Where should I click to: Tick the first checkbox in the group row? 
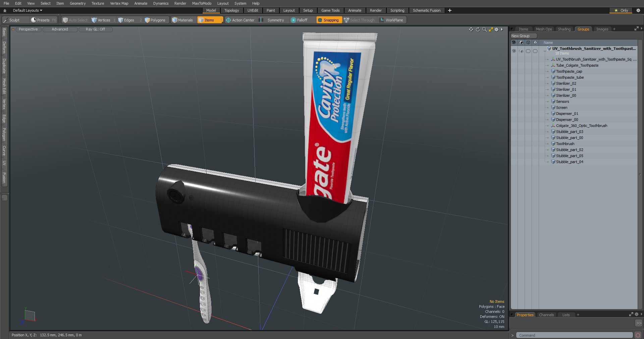(528, 51)
